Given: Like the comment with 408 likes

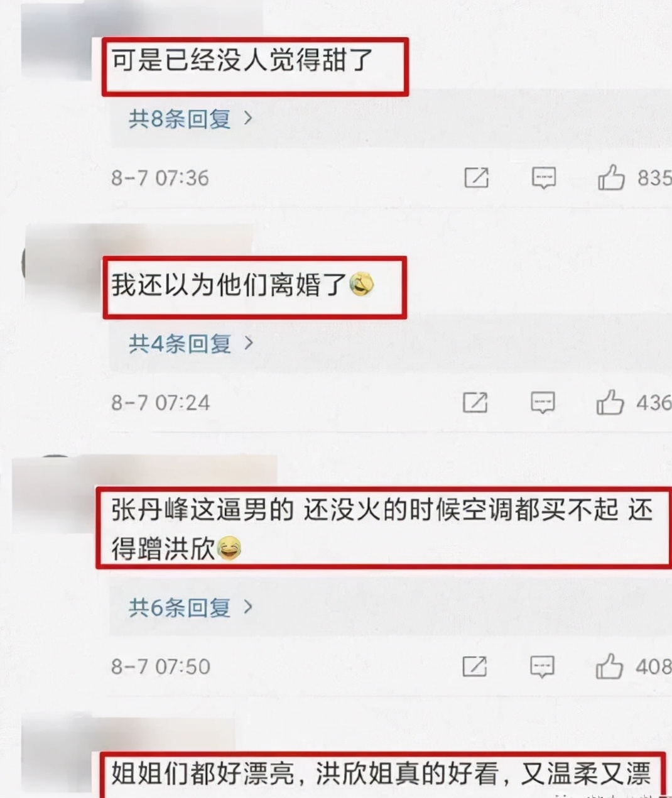Looking at the screenshot, I should pos(609,666).
